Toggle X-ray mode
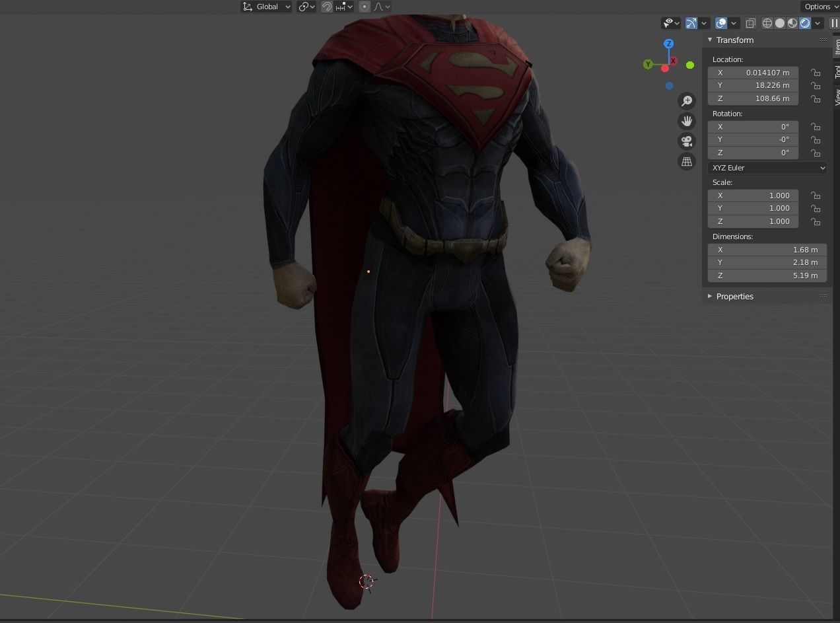 [x=751, y=23]
